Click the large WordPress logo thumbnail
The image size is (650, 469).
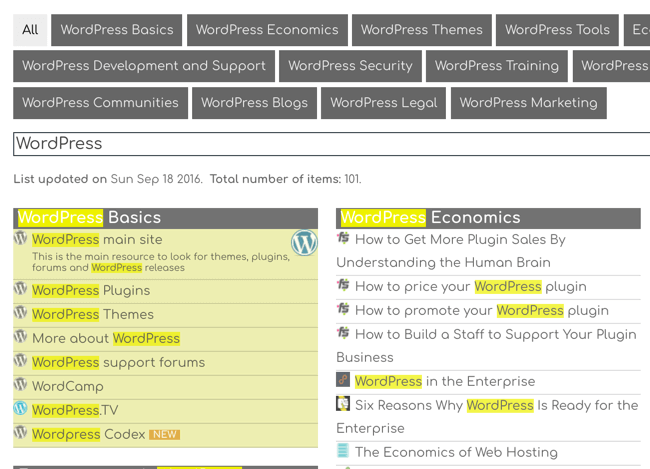pos(304,243)
